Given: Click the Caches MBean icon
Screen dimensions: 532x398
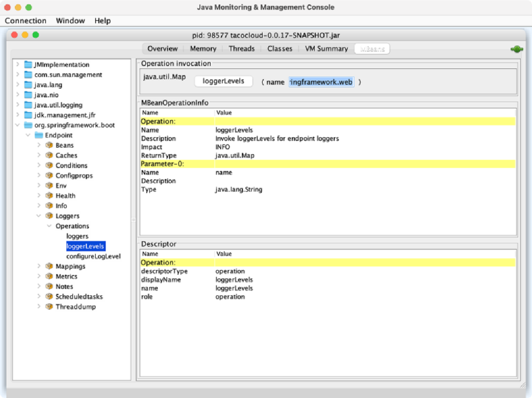Looking at the screenshot, I should click(x=49, y=155).
